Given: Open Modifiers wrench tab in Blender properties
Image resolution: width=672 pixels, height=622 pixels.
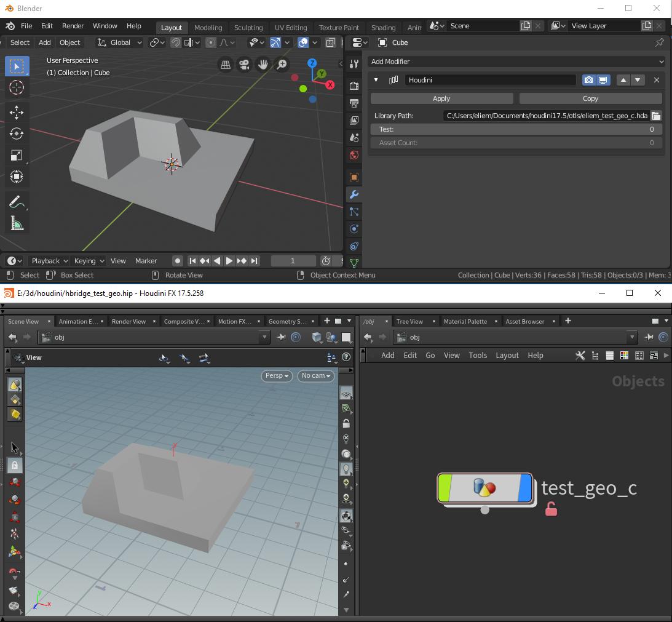Looking at the screenshot, I should (x=354, y=194).
